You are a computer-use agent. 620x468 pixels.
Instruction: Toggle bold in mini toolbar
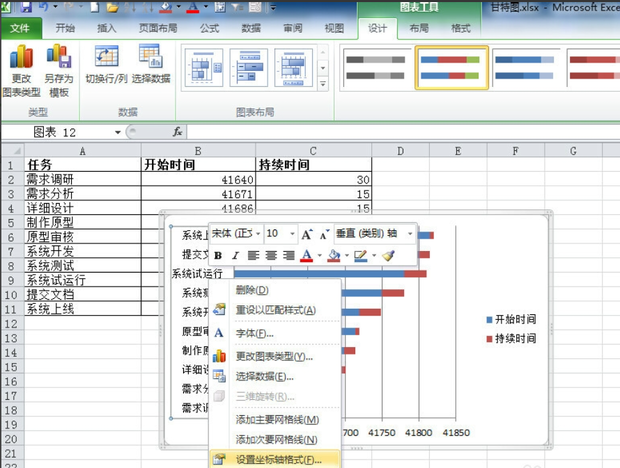click(x=218, y=256)
